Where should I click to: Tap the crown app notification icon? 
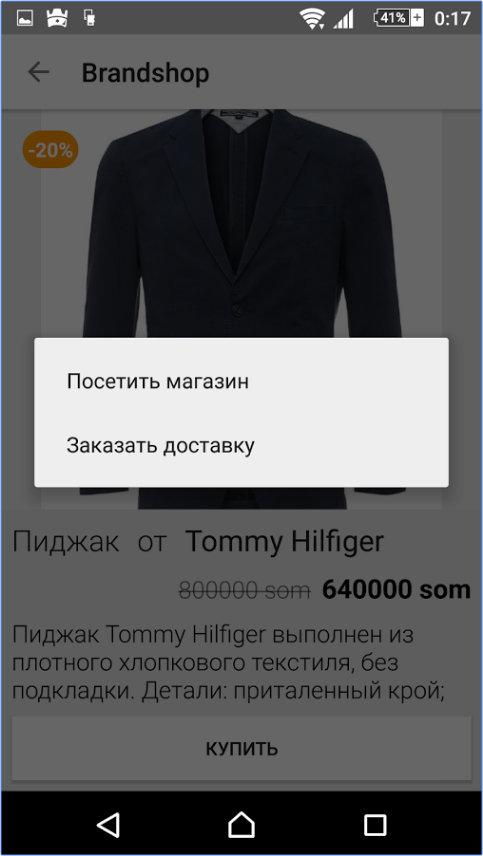tap(57, 19)
